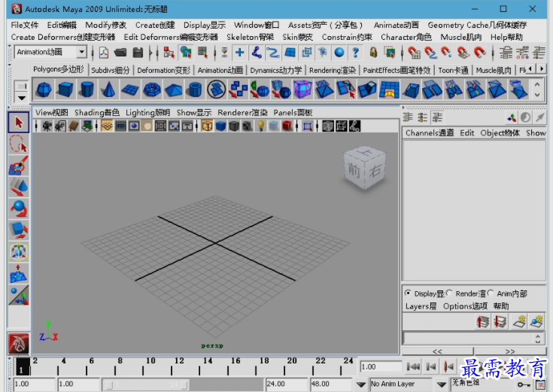Image resolution: width=553 pixels, height=392 pixels.
Task: Activate the Paint Selection tool
Action: (x=18, y=166)
